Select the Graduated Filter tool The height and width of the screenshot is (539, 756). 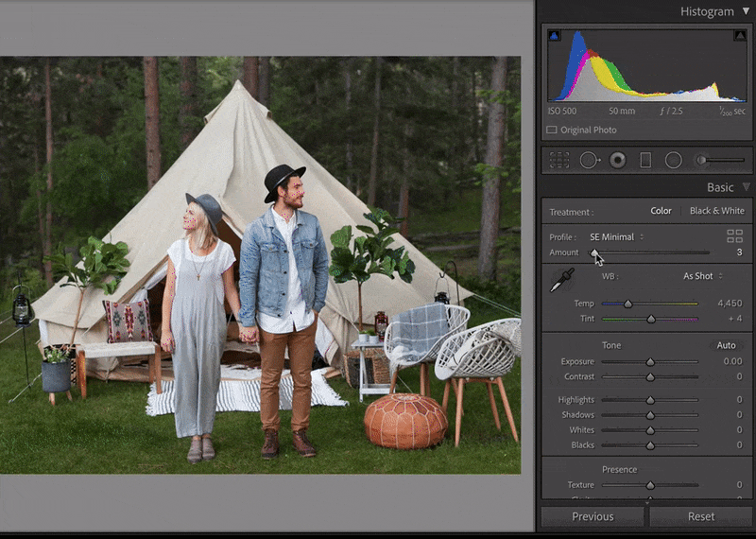pos(645,161)
